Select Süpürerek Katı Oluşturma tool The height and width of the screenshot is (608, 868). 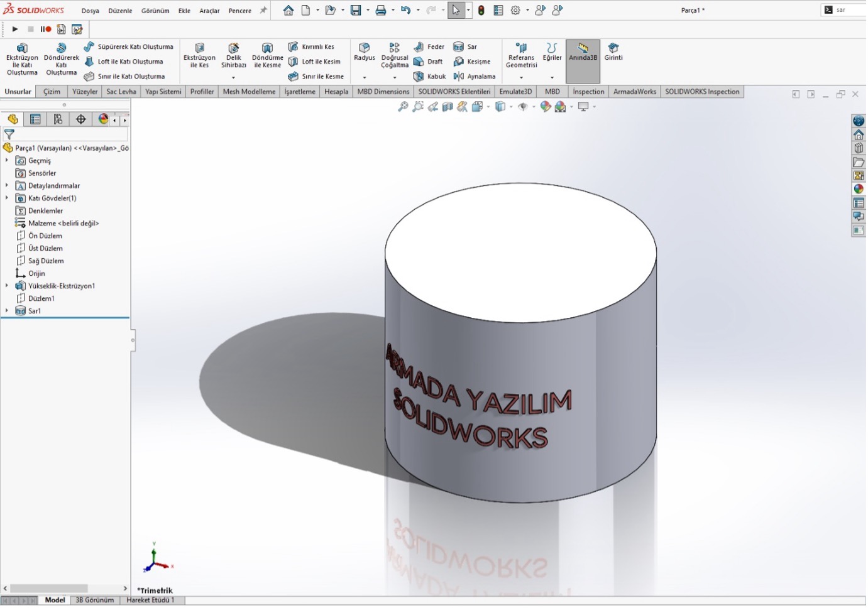point(129,46)
